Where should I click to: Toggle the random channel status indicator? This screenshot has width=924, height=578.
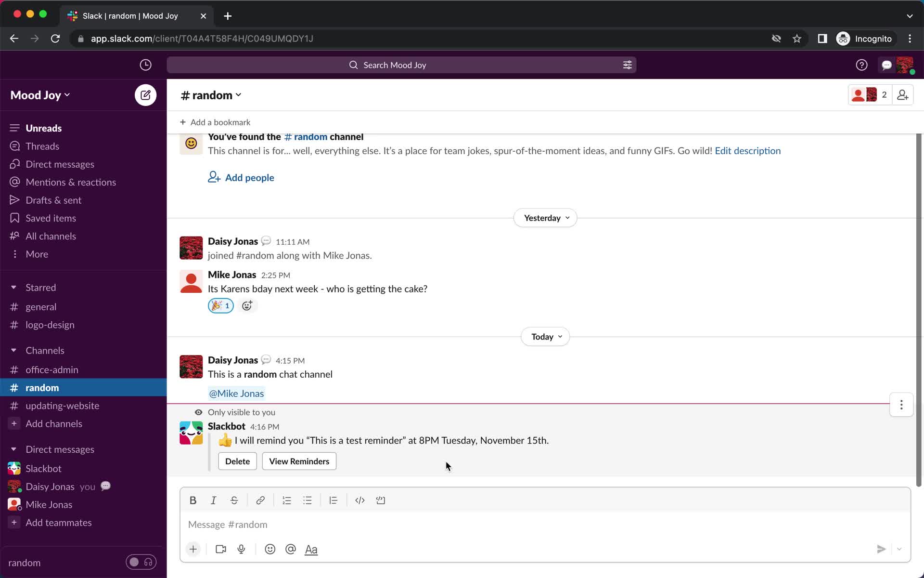140,562
